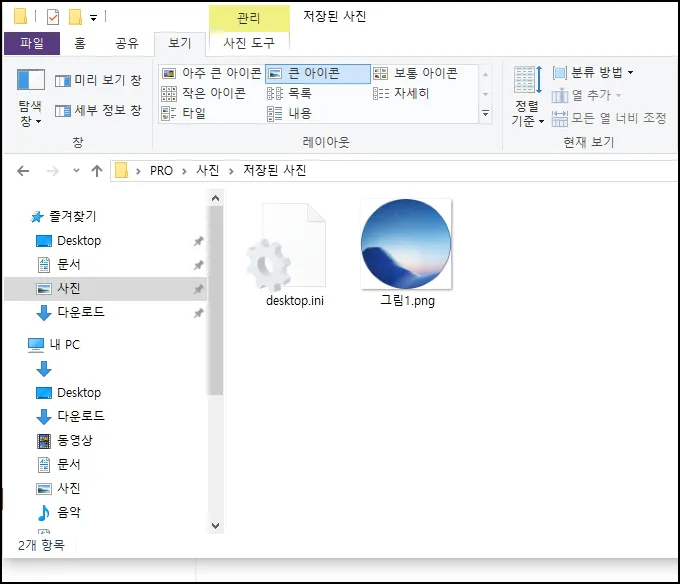Switch to the 홈 ribbon tab
Screen dimensions: 680x584
[80, 43]
